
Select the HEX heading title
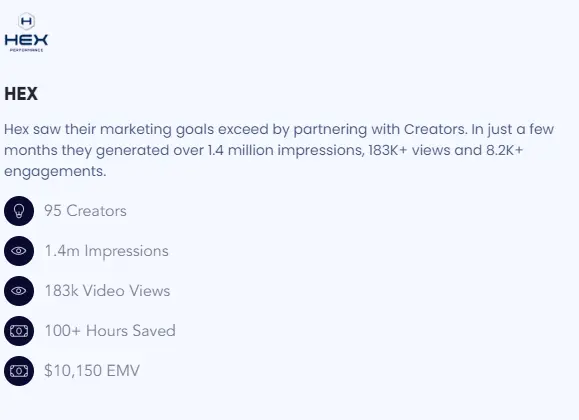(x=21, y=94)
